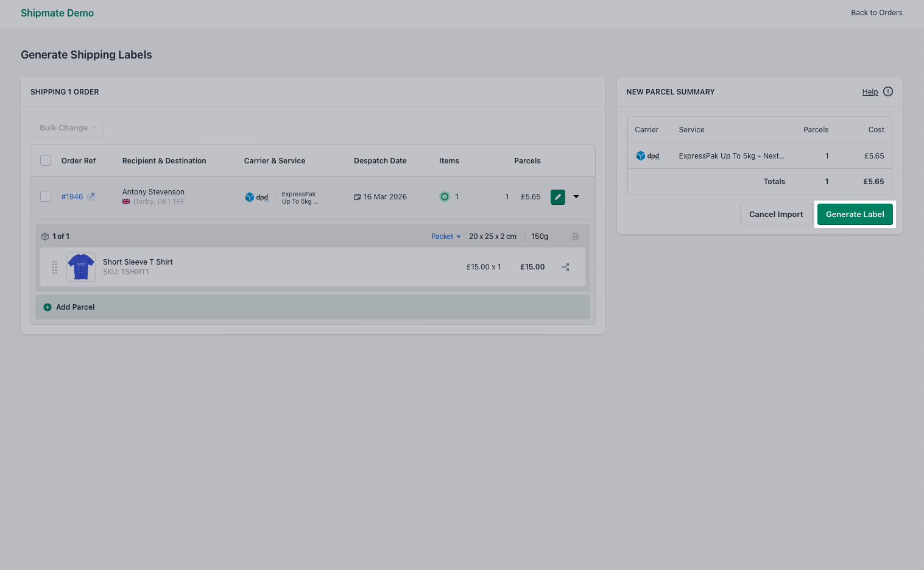924x570 pixels.
Task: Click the parcel box icon next to '1 of 1'
Action: coord(45,236)
